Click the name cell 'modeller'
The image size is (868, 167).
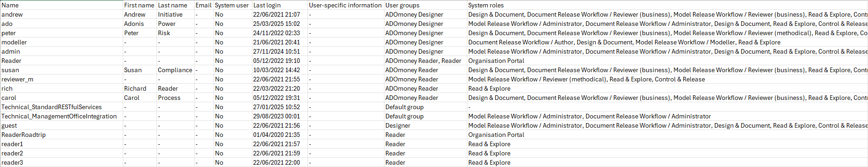(62, 42)
